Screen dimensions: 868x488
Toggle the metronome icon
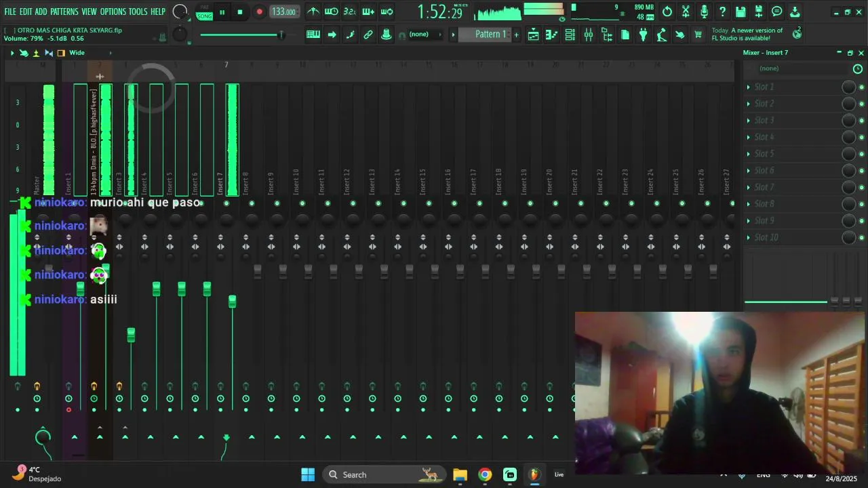pyautogui.click(x=313, y=12)
